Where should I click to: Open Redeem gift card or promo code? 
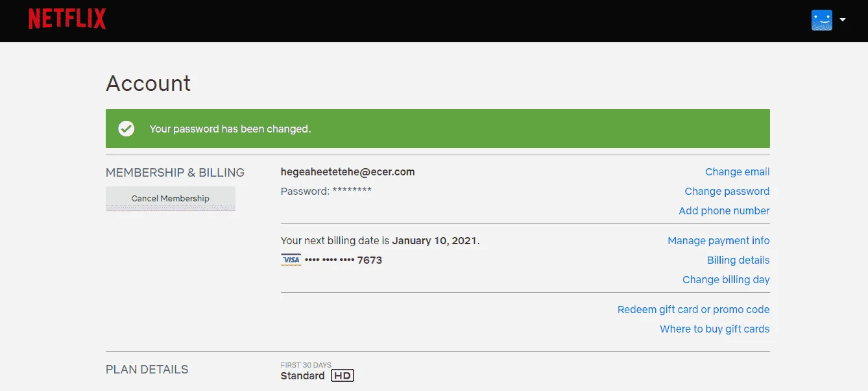coord(693,310)
